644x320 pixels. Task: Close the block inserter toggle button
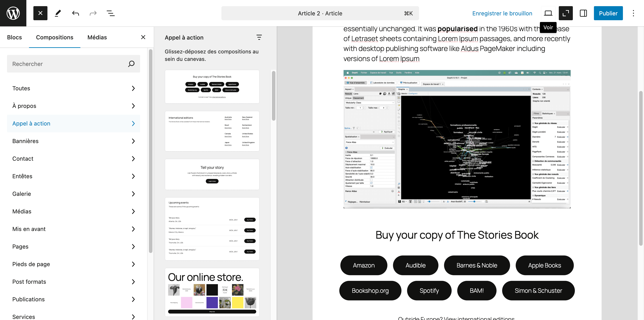pyautogui.click(x=40, y=13)
